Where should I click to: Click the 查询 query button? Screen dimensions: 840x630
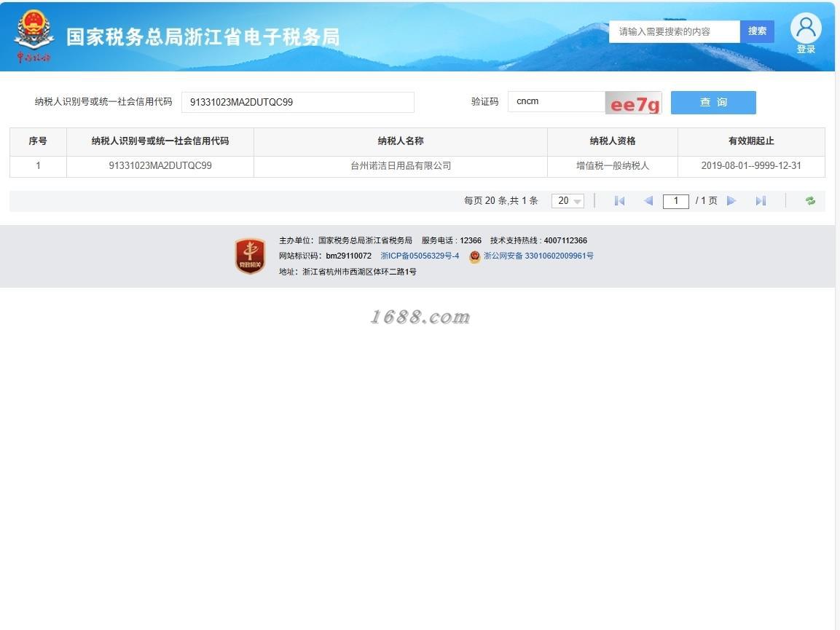pyautogui.click(x=713, y=102)
